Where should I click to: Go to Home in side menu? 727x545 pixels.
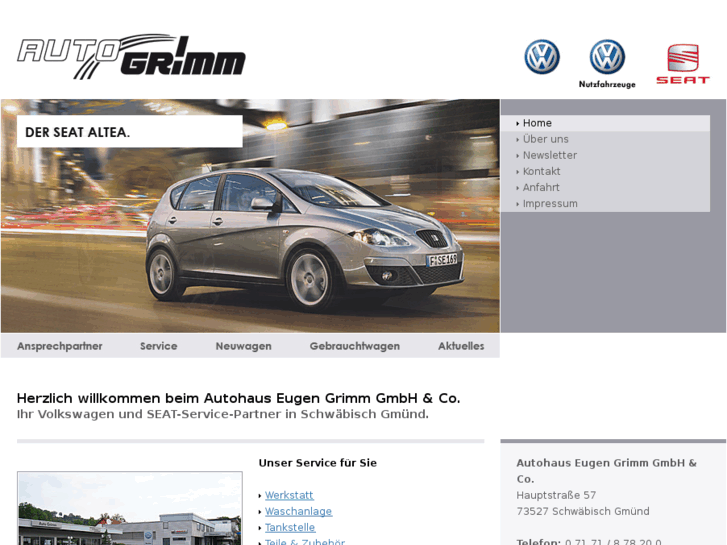click(605, 123)
